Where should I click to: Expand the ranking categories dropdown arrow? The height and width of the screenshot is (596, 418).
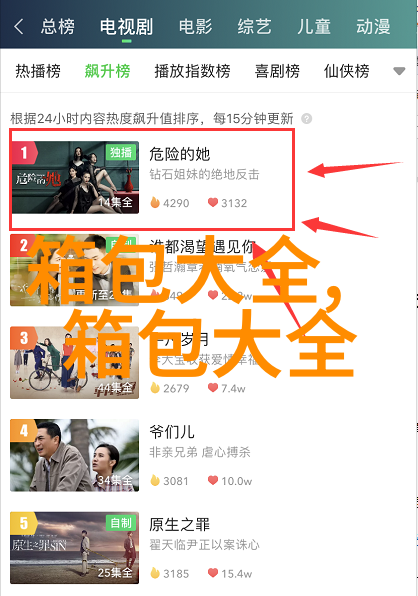pyautogui.click(x=399, y=71)
